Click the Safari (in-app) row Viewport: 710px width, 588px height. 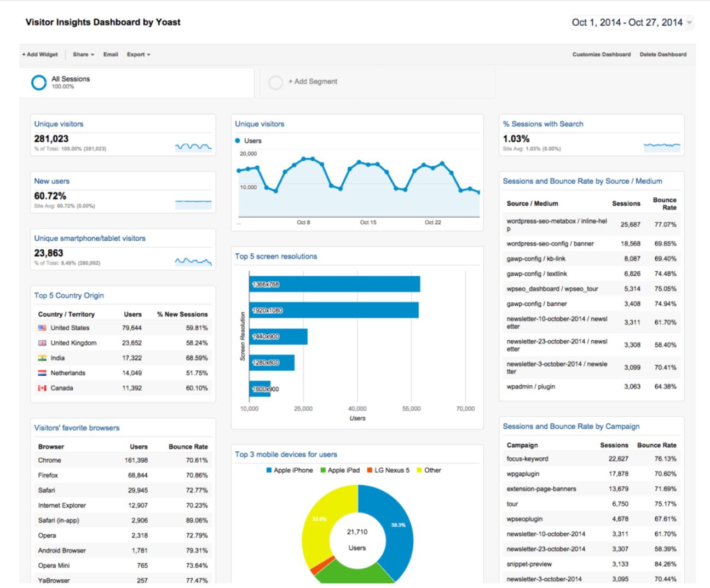point(123,521)
